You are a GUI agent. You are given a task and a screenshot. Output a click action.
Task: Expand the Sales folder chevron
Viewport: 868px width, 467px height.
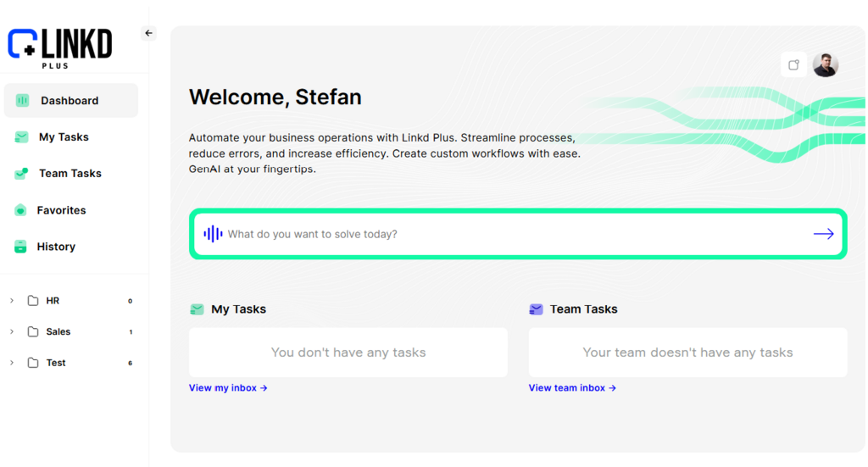[x=12, y=332]
